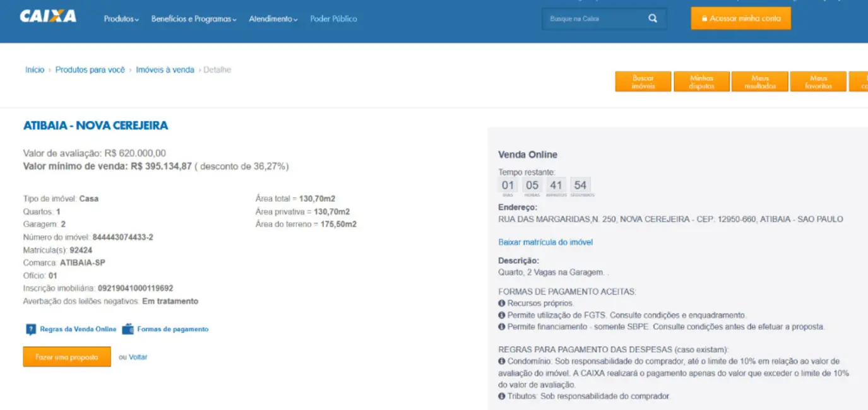The height and width of the screenshot is (410, 868).
Task: Select the Meus favoritos tab
Action: click(x=818, y=82)
